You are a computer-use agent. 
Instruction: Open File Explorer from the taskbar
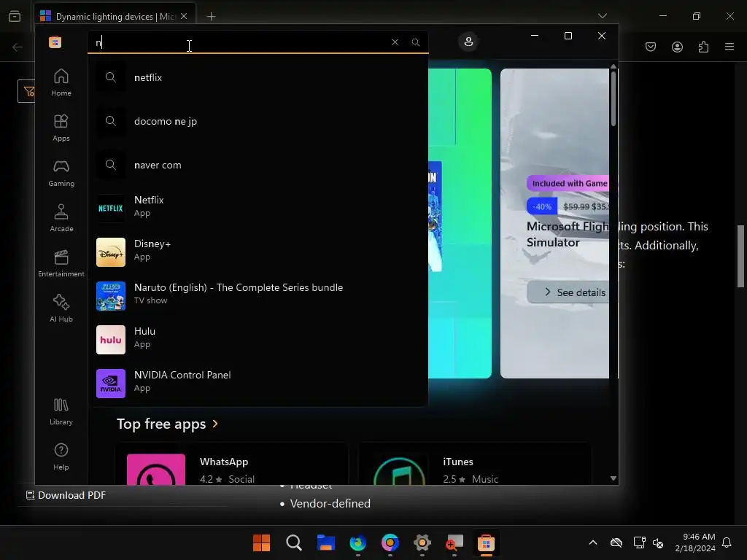pyautogui.click(x=326, y=542)
